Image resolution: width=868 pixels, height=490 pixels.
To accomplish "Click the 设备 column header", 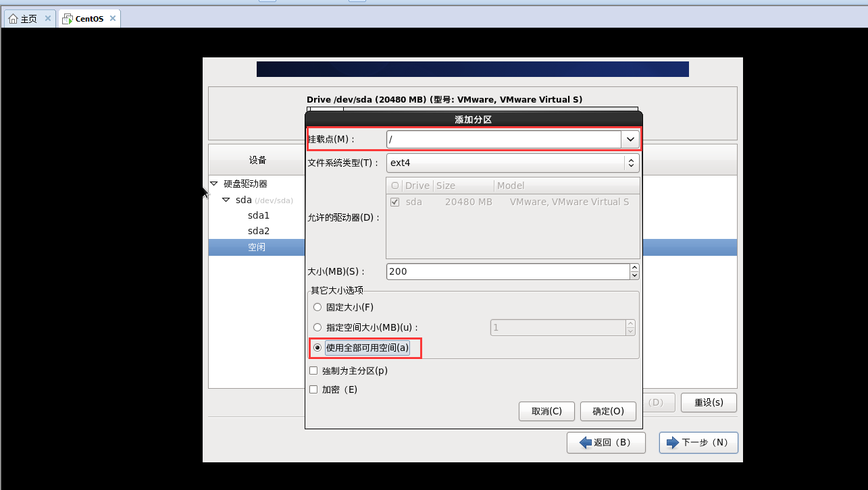I will pos(257,160).
